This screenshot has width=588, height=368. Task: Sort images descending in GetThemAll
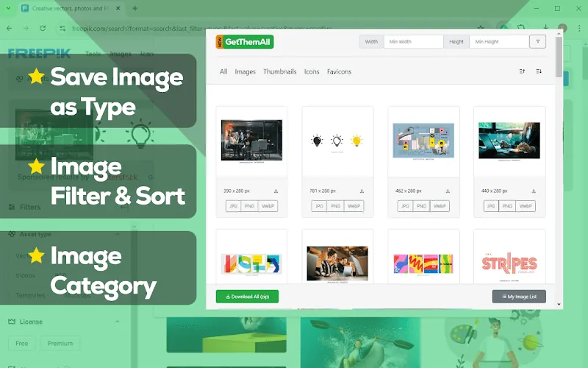pos(539,71)
